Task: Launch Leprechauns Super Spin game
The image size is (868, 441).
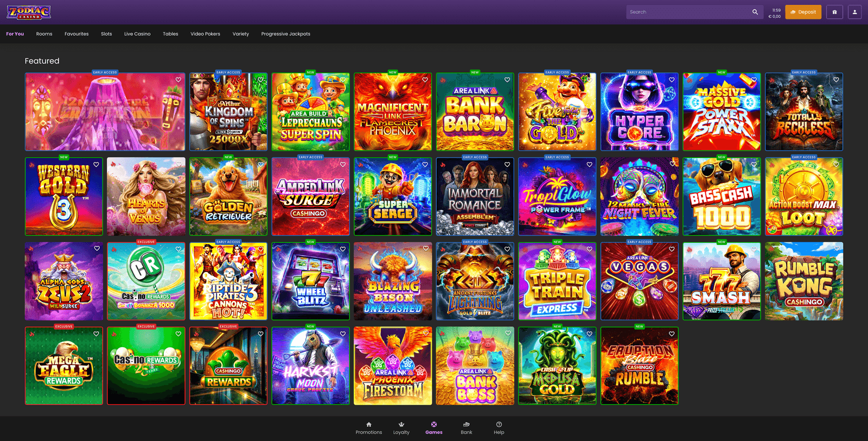Action: point(311,112)
